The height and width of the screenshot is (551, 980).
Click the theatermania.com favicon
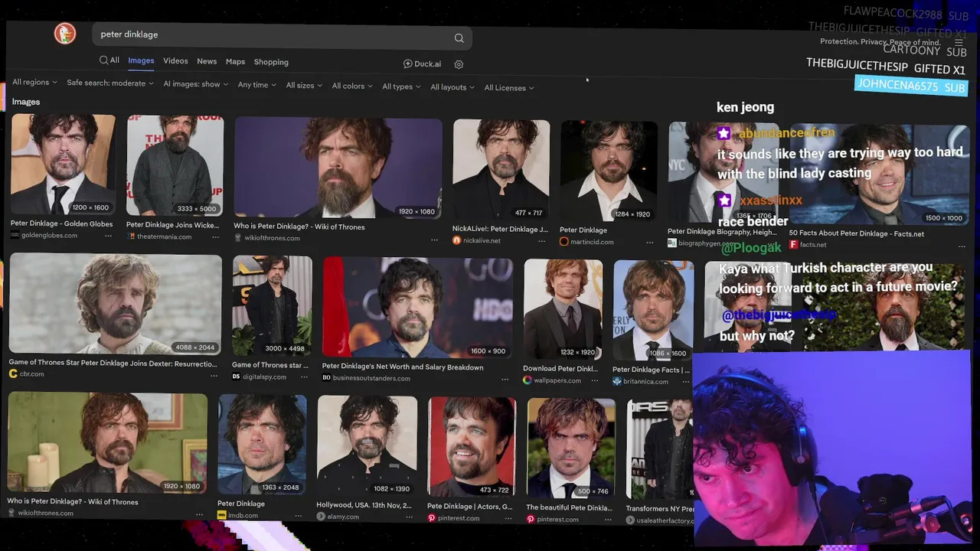131,236
